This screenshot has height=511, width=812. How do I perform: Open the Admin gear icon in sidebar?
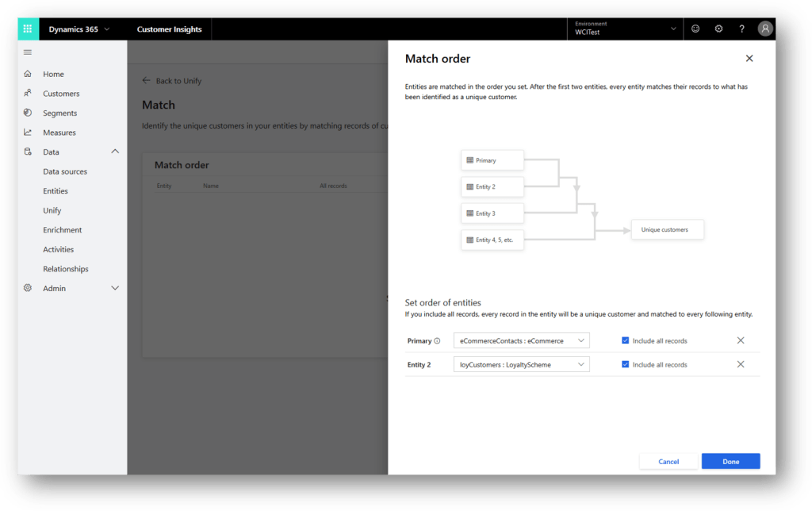pyautogui.click(x=28, y=288)
